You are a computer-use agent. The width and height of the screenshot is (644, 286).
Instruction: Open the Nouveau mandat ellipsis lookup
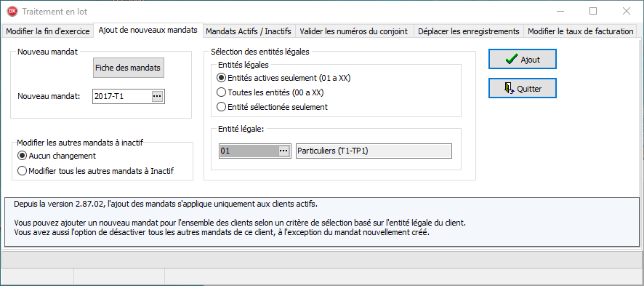[x=157, y=96]
